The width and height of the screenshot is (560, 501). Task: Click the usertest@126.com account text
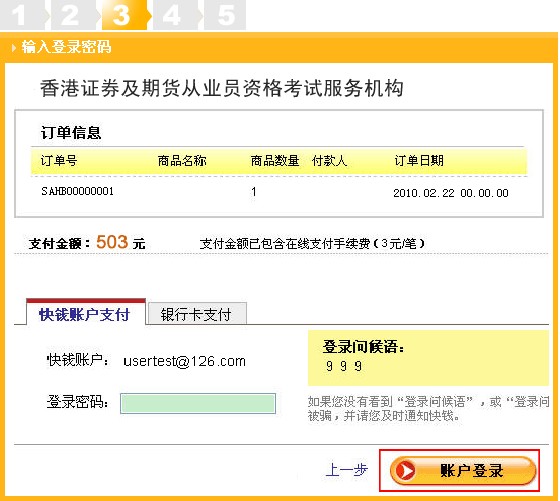pyautogui.click(x=184, y=361)
